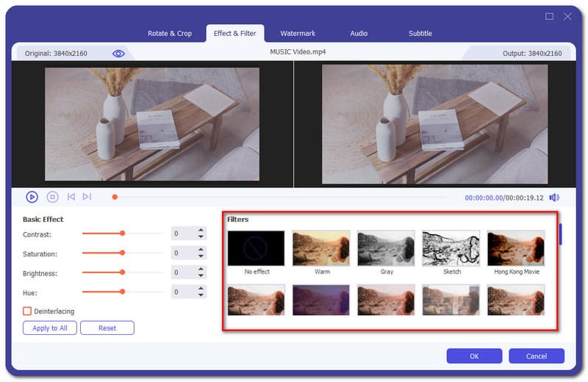The width and height of the screenshot is (588, 382).
Task: Enable the Deinterlacing checkbox
Action: click(27, 311)
